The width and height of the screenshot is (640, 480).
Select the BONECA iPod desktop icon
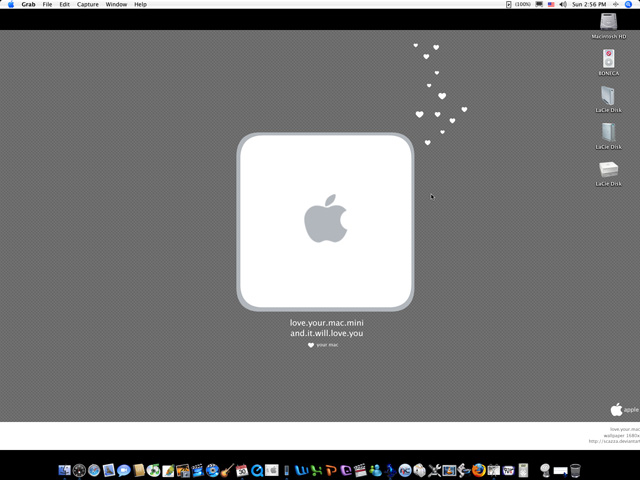[x=609, y=59]
